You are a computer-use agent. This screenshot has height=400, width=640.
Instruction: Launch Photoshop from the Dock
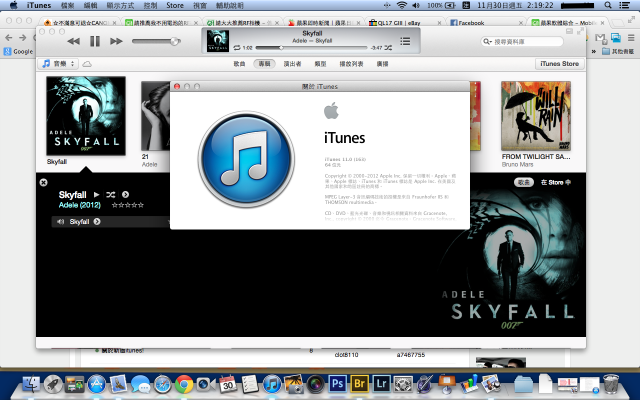tap(337, 384)
